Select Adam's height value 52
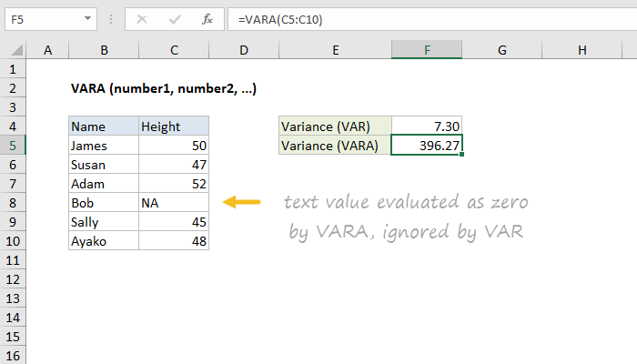 pos(174,184)
